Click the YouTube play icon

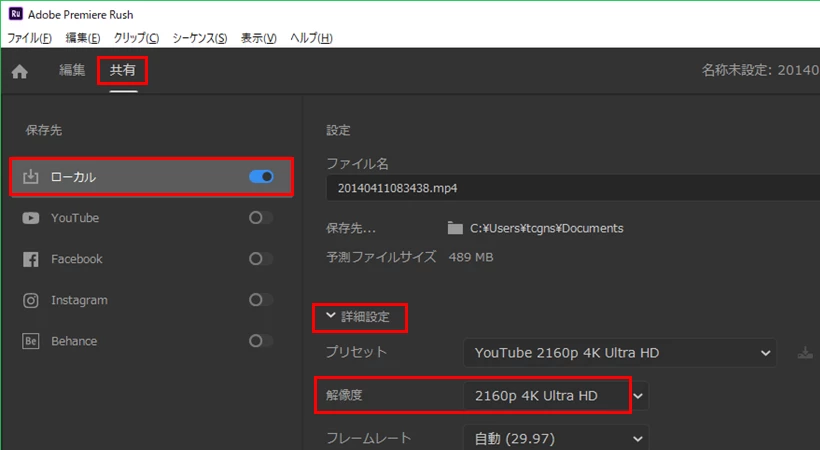[x=31, y=218]
